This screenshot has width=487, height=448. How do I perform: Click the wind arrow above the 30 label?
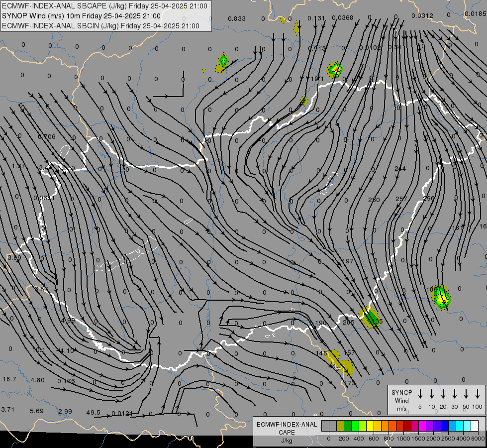(x=454, y=394)
